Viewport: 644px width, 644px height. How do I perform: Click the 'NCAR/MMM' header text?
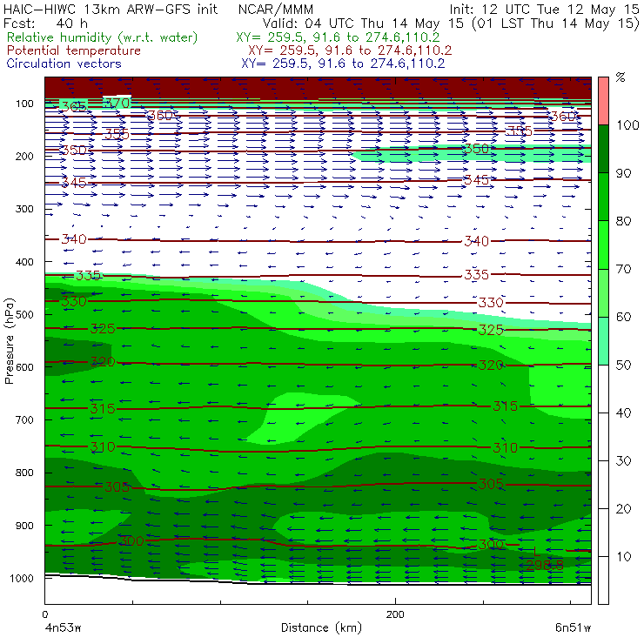tap(276, 9)
